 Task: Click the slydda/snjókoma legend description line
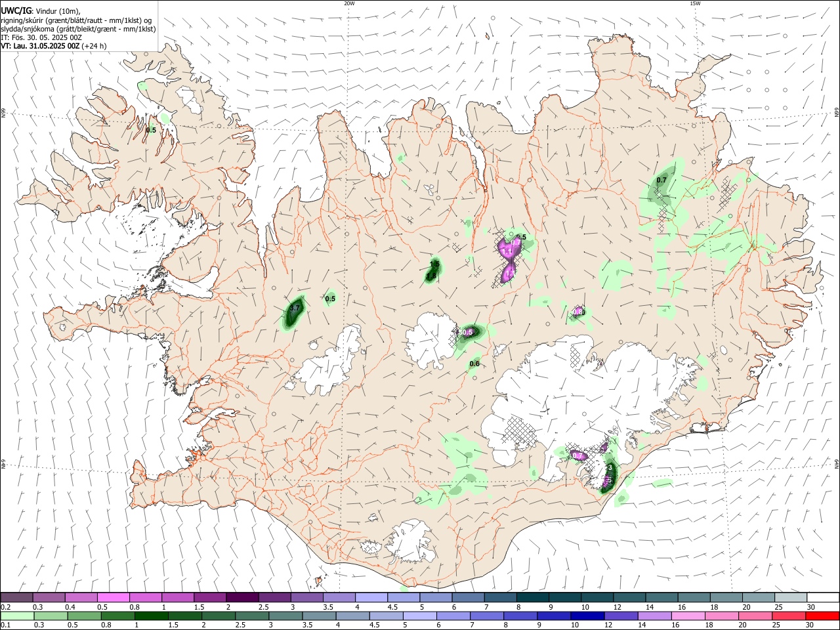tap(78, 28)
